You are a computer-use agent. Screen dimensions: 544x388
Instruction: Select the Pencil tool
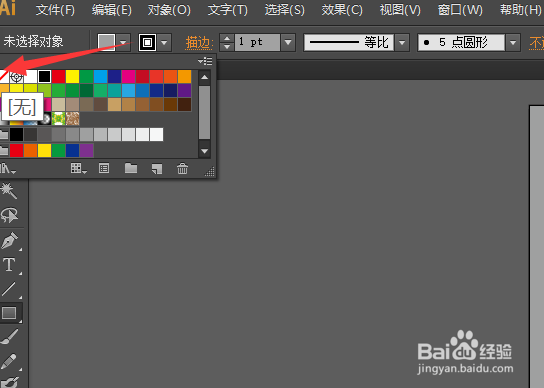[x=9, y=361]
